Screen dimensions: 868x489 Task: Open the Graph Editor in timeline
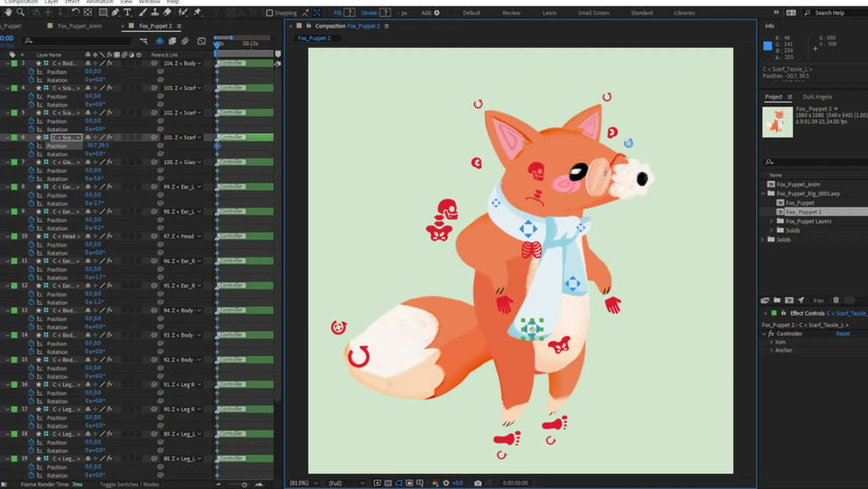click(201, 41)
